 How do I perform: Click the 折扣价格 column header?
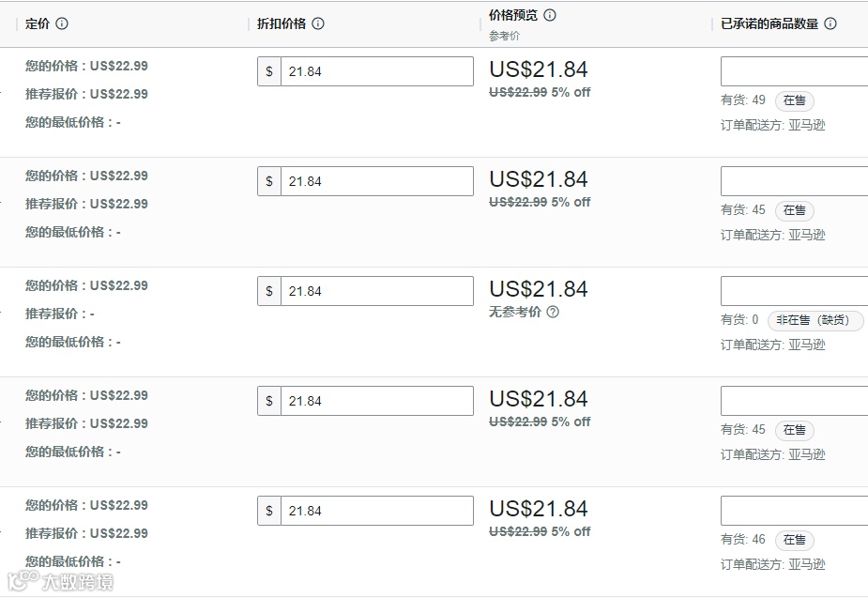coord(282,24)
